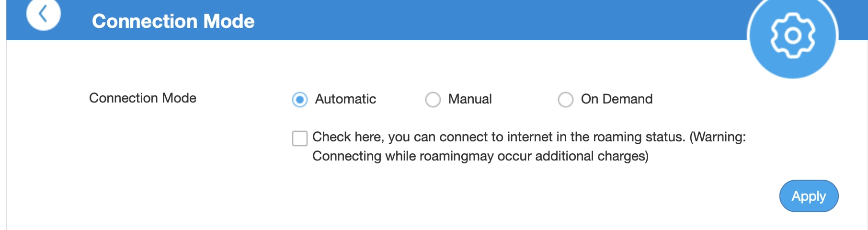Choose the Manual connection mode radio

433,100
